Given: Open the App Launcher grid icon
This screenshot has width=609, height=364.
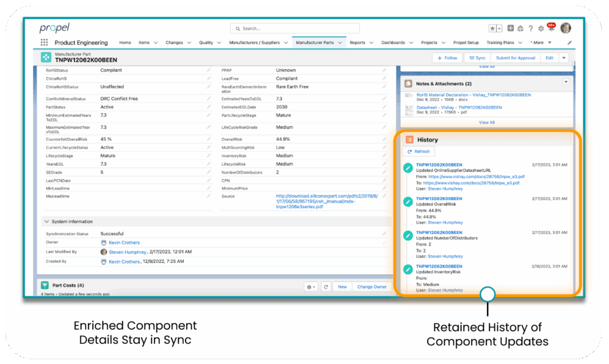Looking at the screenshot, I should coord(44,42).
